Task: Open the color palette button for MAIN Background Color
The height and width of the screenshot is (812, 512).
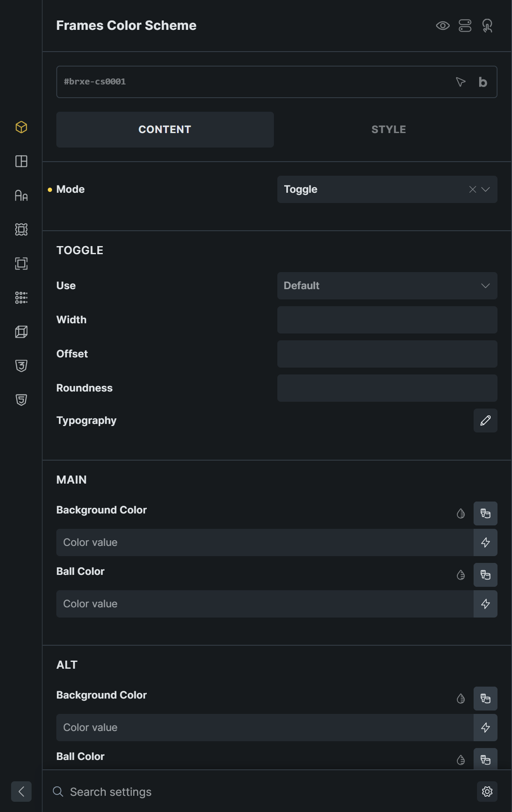Action: point(486,513)
